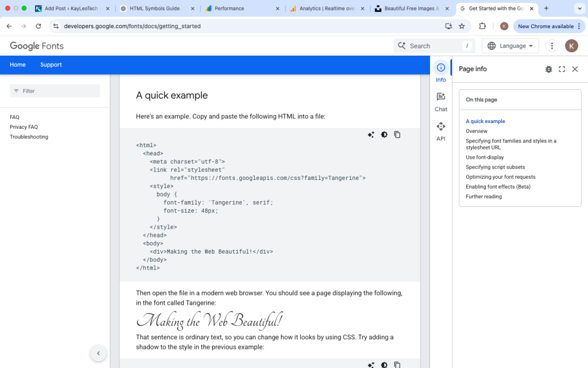This screenshot has height=368, width=588.
Task: Jump to Overview section
Action: click(x=477, y=131)
